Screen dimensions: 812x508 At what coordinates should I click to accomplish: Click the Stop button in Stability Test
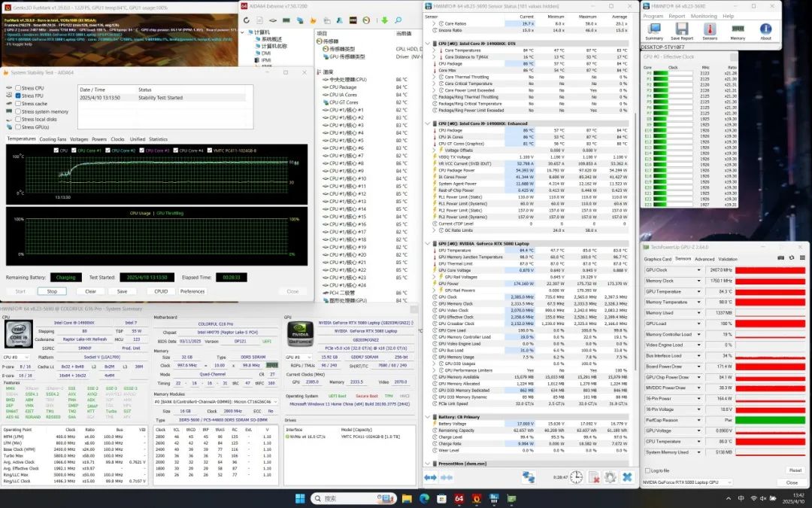53,291
